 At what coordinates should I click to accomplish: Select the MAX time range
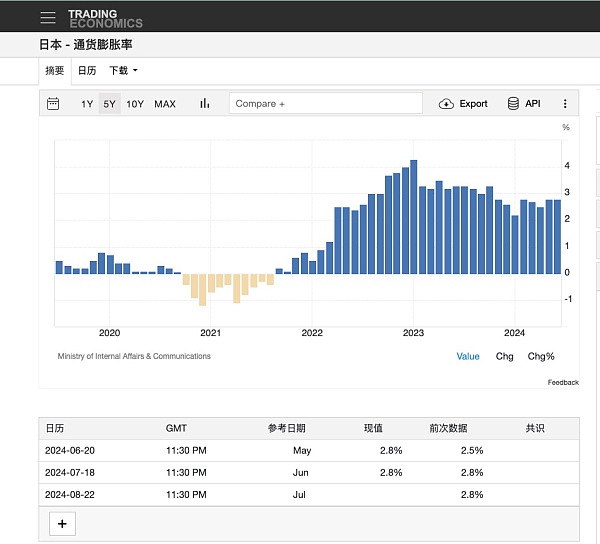(x=165, y=104)
